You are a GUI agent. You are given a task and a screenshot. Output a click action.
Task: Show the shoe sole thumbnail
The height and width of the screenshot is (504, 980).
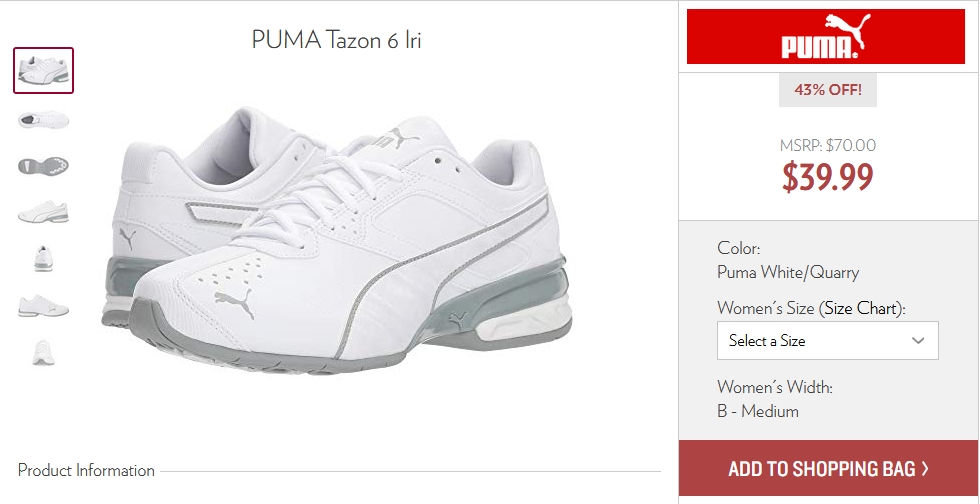click(43, 166)
